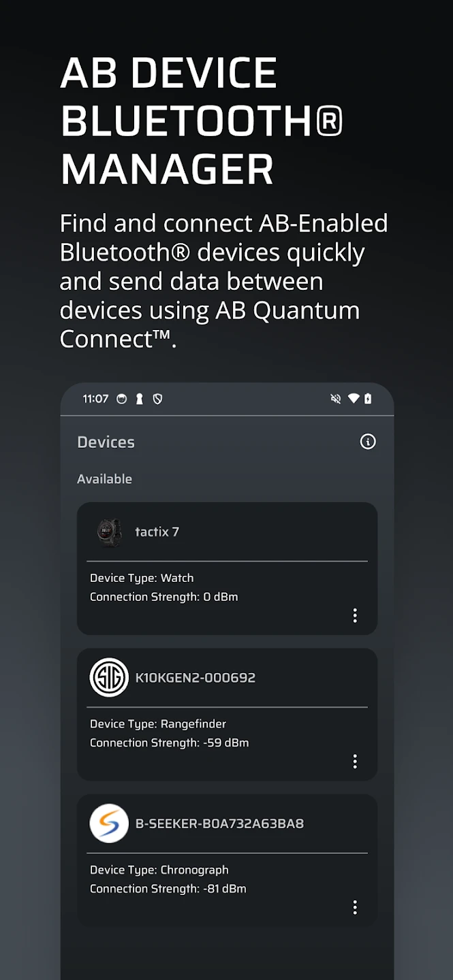Tap the tactix 7 watch thumbnail
This screenshot has width=453, height=980.
(x=109, y=532)
